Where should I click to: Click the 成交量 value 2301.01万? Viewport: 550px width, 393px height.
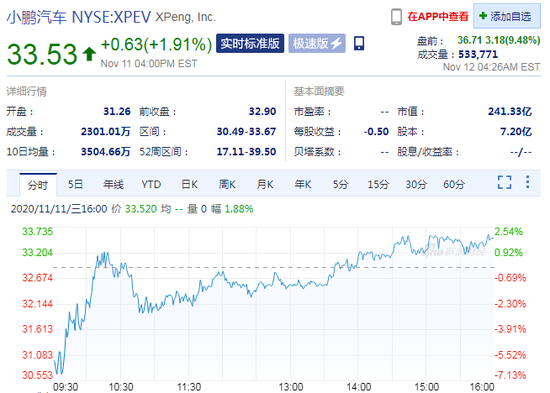(106, 132)
